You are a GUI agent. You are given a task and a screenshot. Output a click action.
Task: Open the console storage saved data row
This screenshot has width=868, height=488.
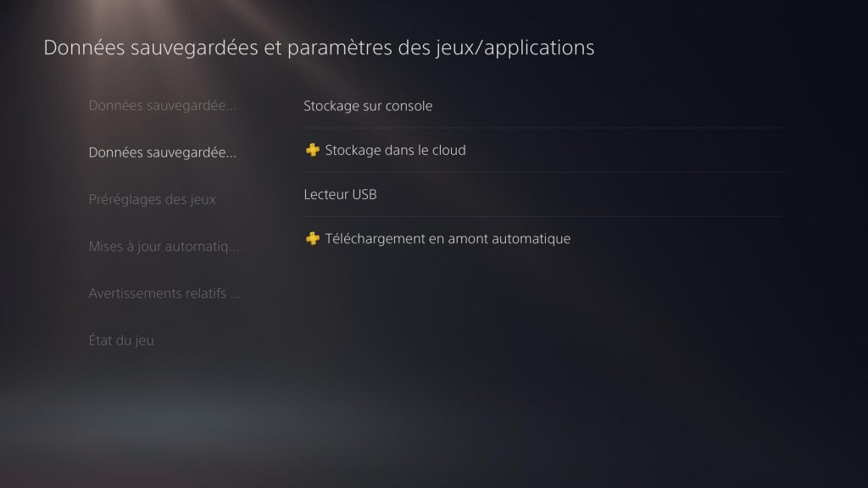(x=542, y=106)
